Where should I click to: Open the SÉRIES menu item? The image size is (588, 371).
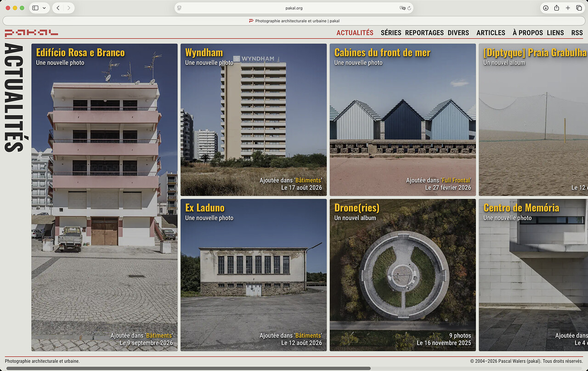coord(391,33)
